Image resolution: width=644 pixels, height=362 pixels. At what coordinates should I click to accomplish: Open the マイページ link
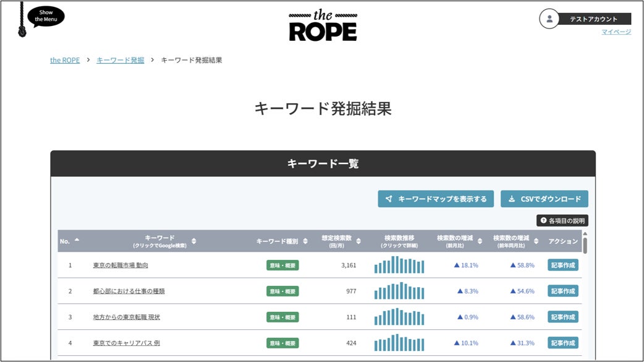616,32
